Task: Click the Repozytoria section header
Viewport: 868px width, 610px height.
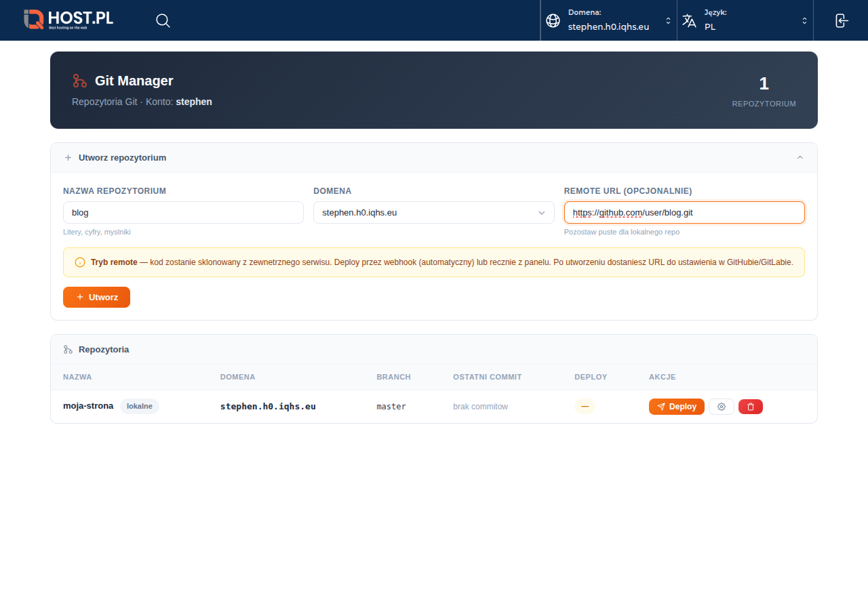Action: pyautogui.click(x=104, y=350)
